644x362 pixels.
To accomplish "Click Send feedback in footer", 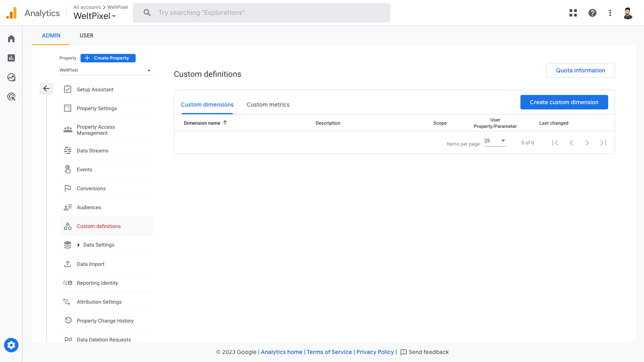I will (425, 352).
